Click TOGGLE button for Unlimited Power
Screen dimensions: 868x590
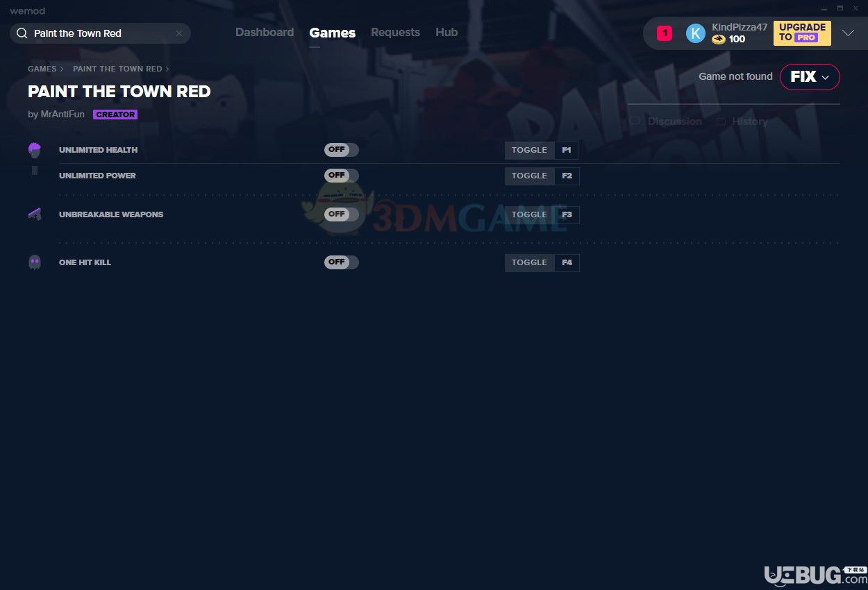530,176
